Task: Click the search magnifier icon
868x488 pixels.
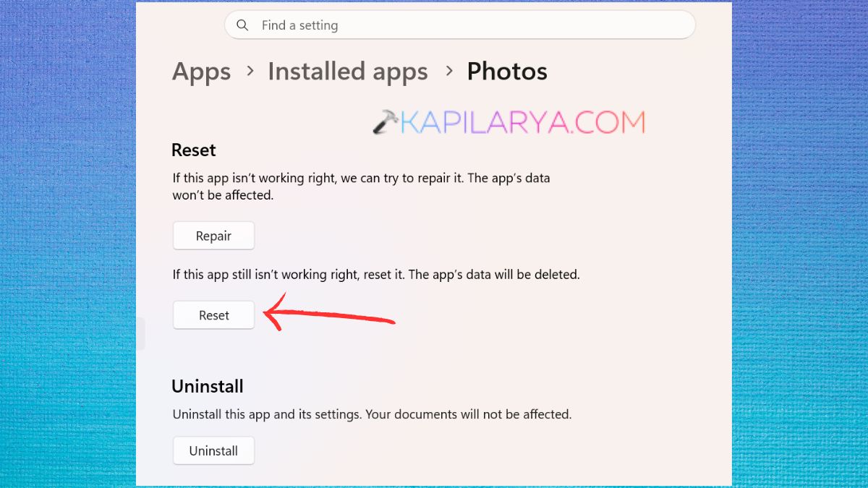Action: (x=243, y=25)
